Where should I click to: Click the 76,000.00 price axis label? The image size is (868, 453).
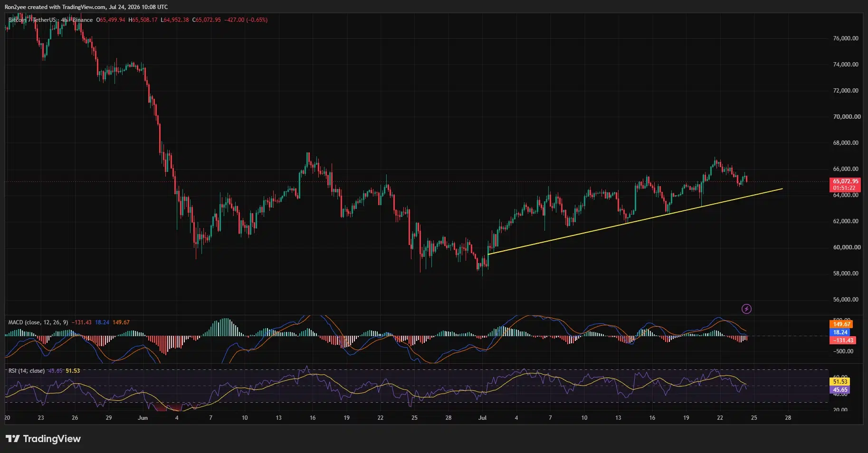846,38
